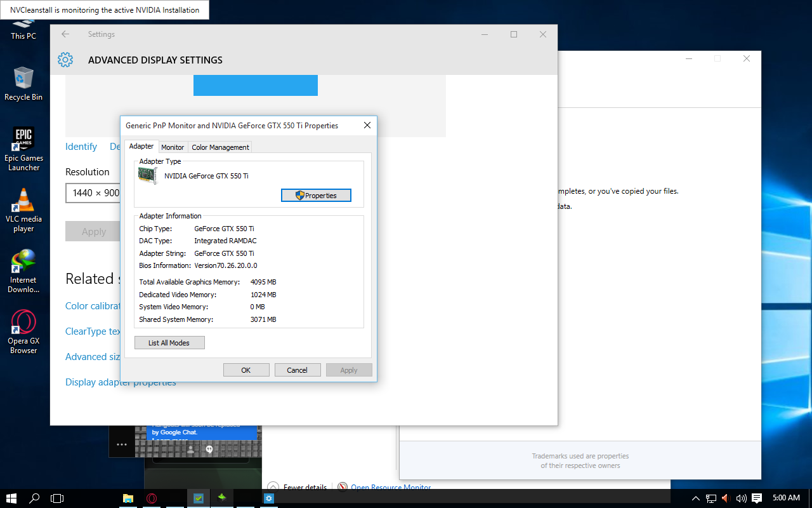
Task: Close the GTX 550 Ti Properties dialog
Action: point(367,125)
